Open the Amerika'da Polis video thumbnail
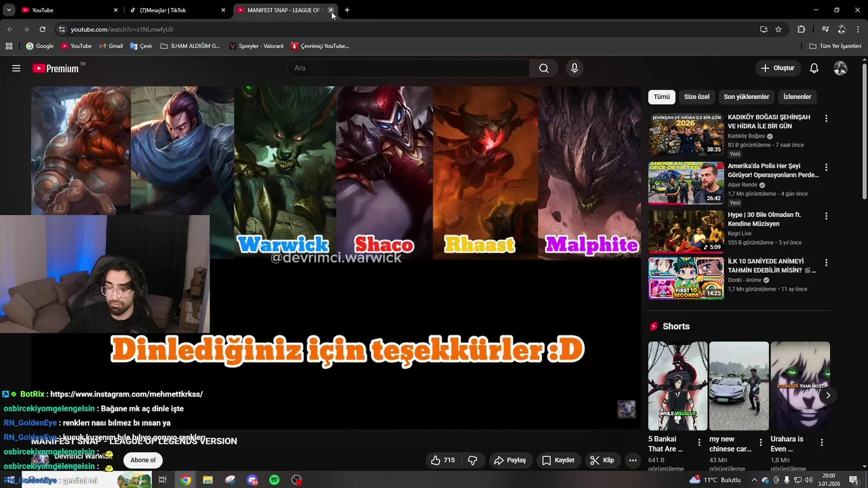The image size is (868, 488). [x=686, y=183]
